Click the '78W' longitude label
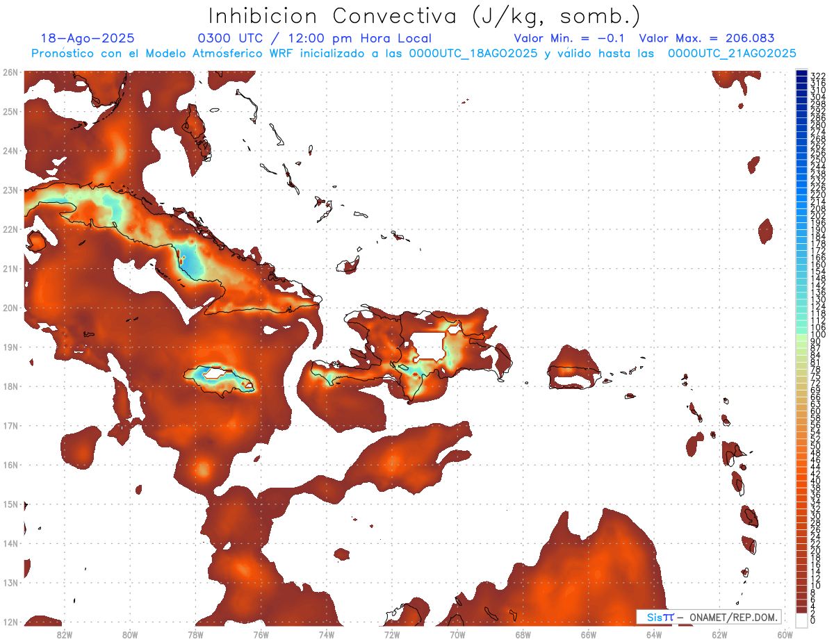The width and height of the screenshot is (834, 644). (195, 634)
